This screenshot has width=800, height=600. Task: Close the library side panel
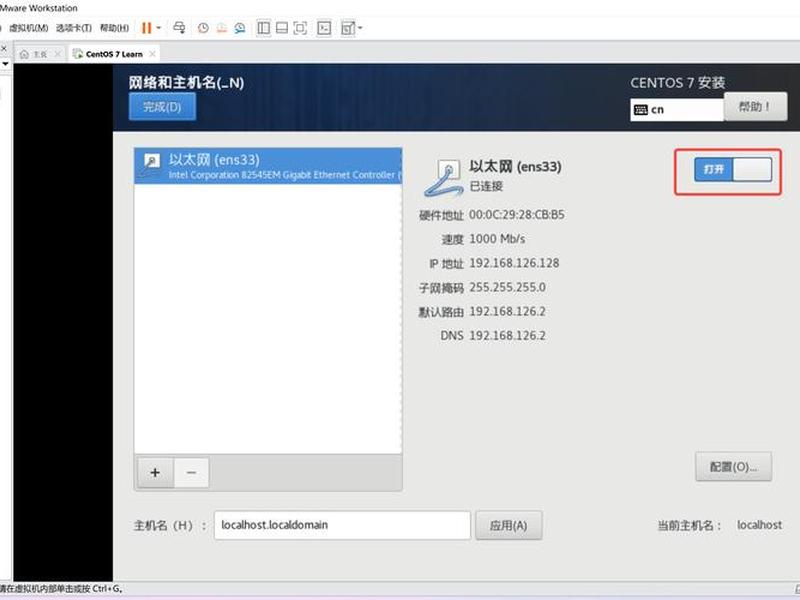click(x=4, y=48)
